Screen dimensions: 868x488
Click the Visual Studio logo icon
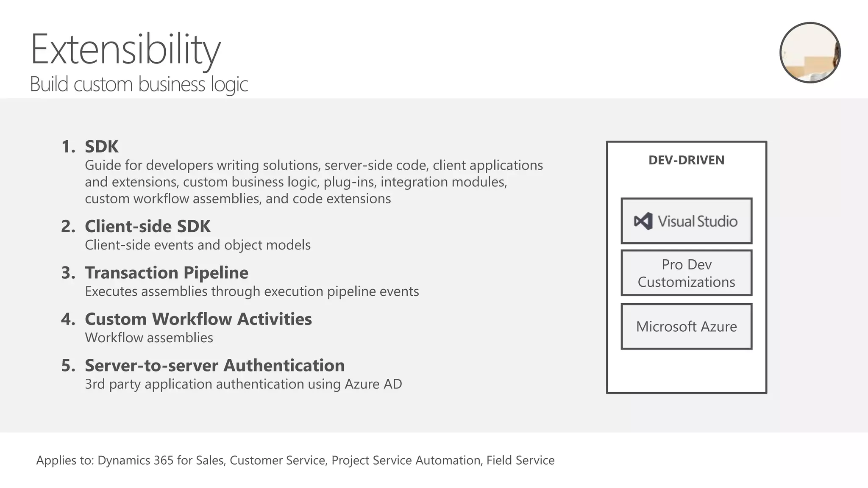pos(643,221)
